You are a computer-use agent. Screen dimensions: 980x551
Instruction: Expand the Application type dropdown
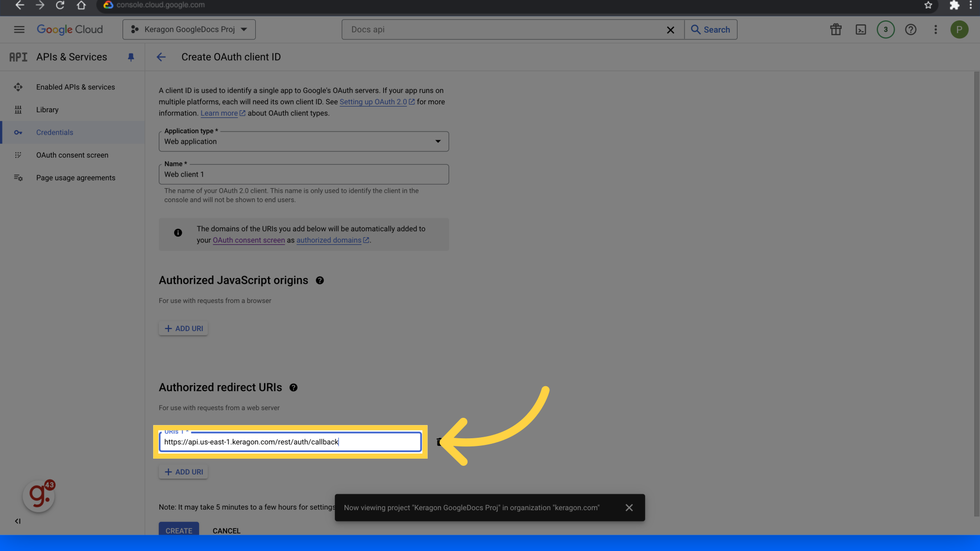[x=304, y=141]
